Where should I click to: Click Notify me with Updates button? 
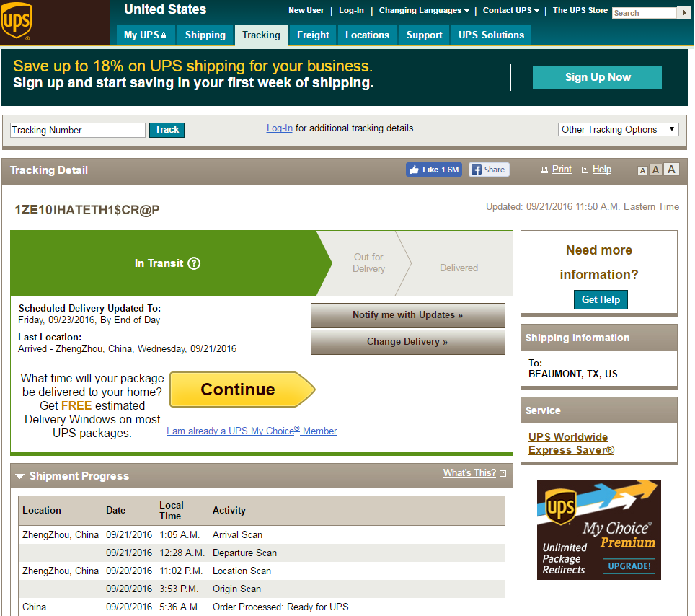[408, 315]
